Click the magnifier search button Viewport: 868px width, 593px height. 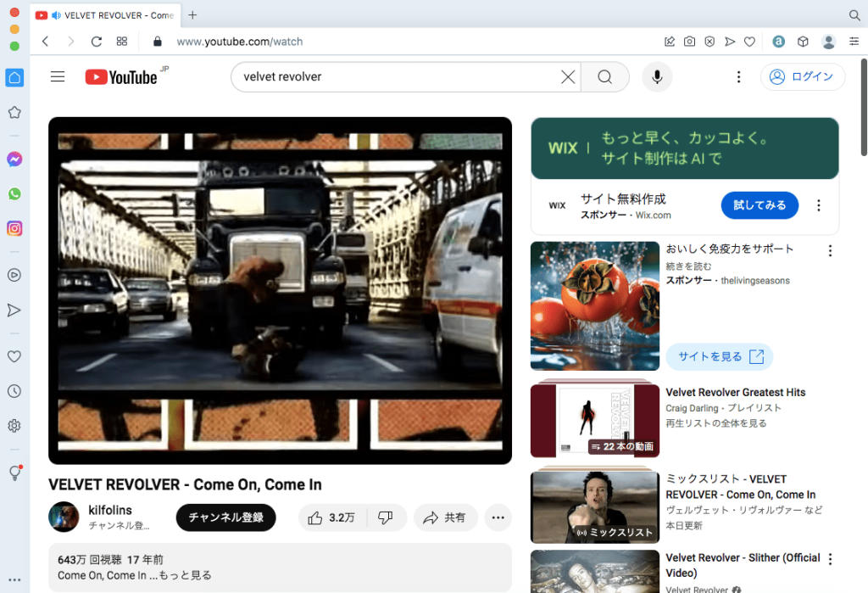click(605, 77)
